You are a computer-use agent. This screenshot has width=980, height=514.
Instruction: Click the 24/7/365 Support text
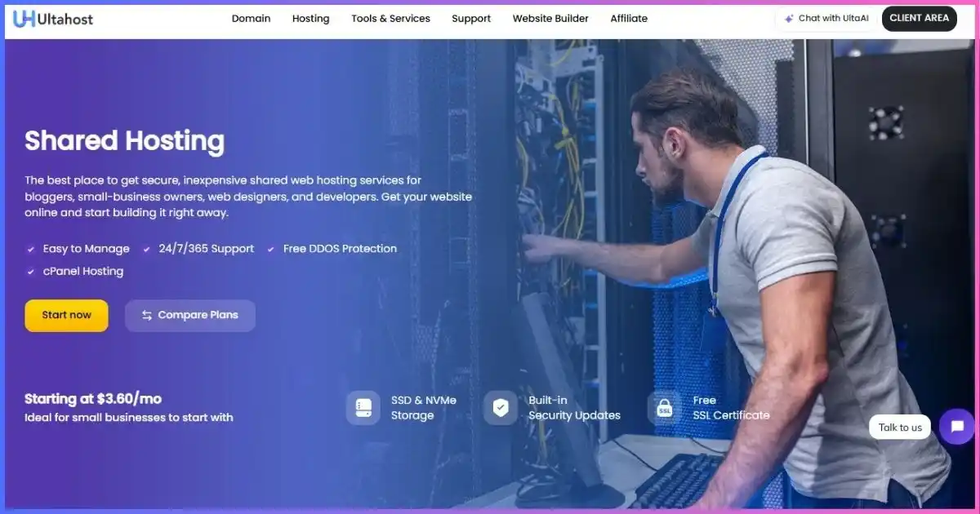pos(207,249)
